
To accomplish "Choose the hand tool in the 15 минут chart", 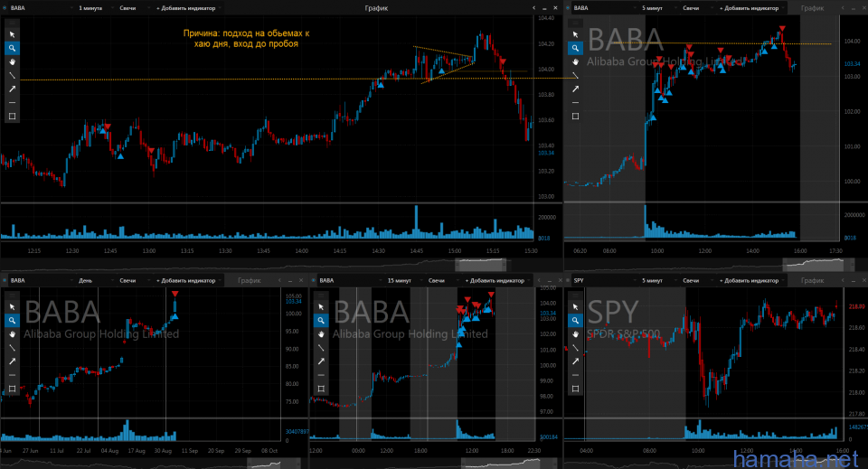I will pos(321,334).
